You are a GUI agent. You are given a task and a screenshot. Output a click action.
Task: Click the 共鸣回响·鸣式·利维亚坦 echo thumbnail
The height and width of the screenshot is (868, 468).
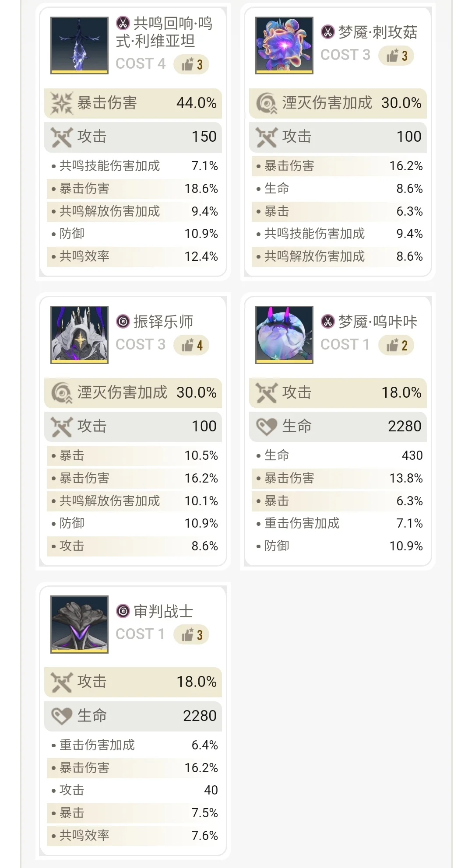79,45
